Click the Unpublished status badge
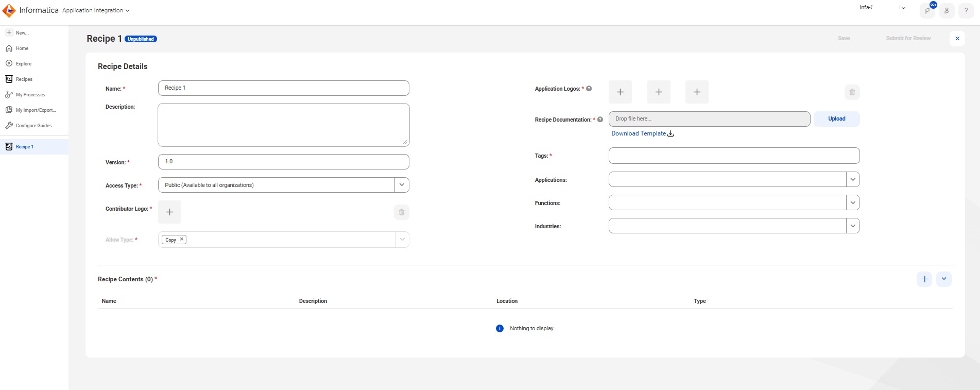 141,39
